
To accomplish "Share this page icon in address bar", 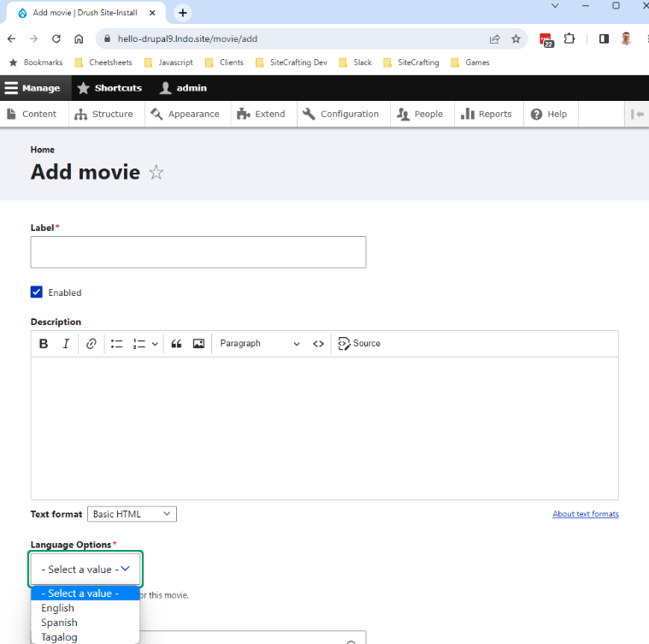I will point(494,38).
